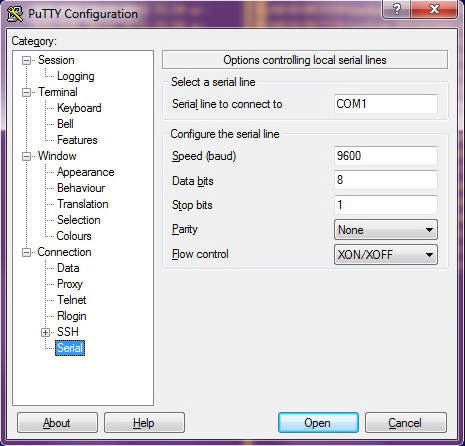The image size is (465, 446).
Task: Click the Help button
Action: coord(144,423)
